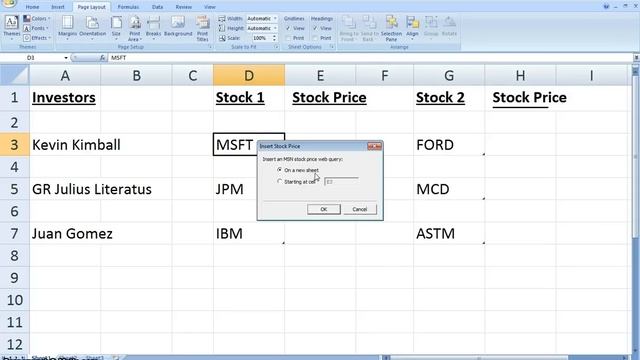Click the Rotate icon
Image resolution: width=640 pixels, height=360 pixels.
pos(449,27)
